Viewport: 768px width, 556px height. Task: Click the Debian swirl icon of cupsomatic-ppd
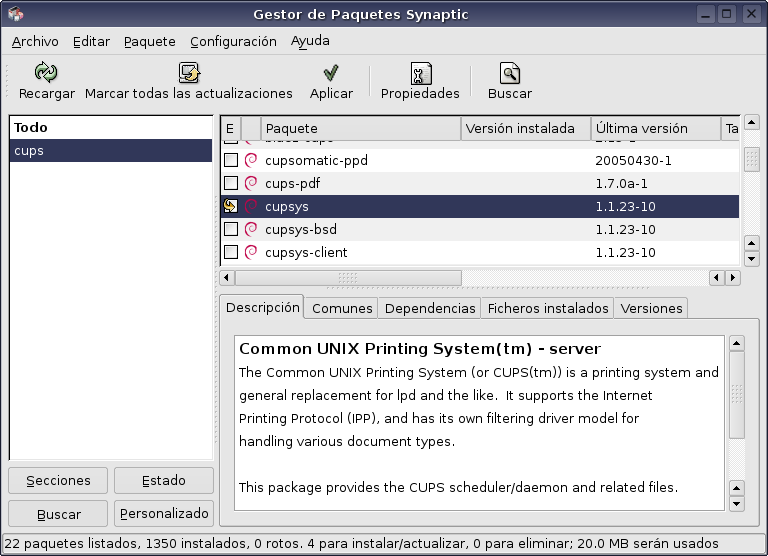click(251, 160)
